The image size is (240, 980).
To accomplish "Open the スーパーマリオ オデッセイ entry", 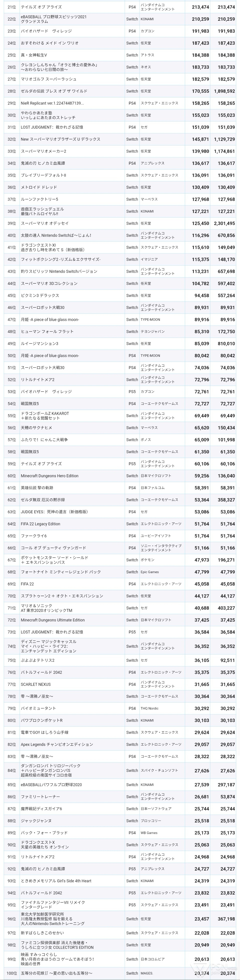I will pyautogui.click(x=45, y=223).
